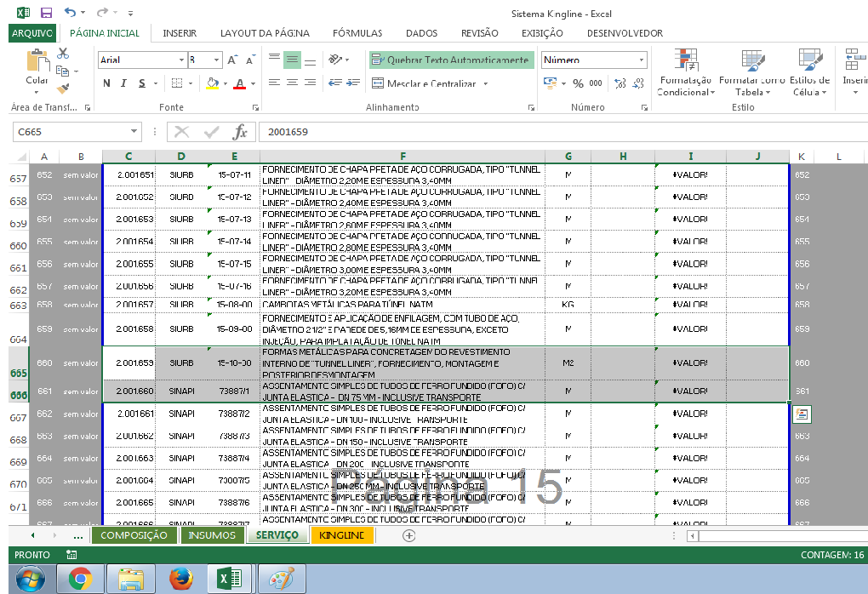Apply thousands separator 000 style
This screenshot has height=594, width=868.
[x=596, y=83]
